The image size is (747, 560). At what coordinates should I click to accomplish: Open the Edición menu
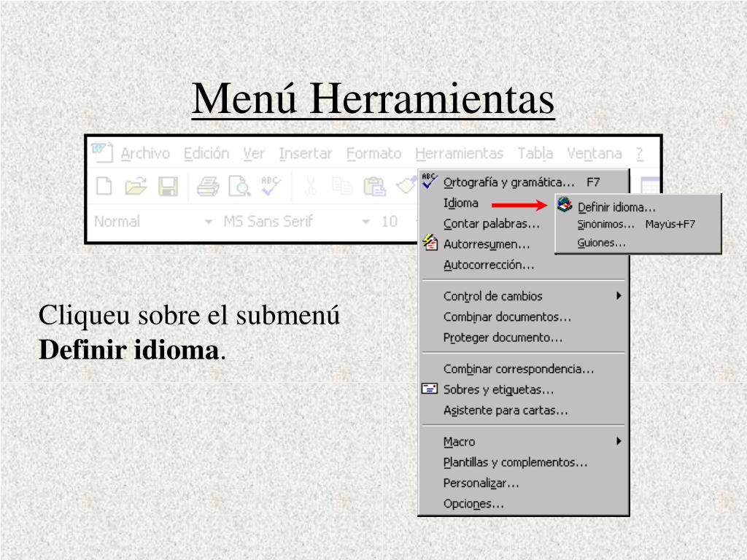pyautogui.click(x=206, y=153)
